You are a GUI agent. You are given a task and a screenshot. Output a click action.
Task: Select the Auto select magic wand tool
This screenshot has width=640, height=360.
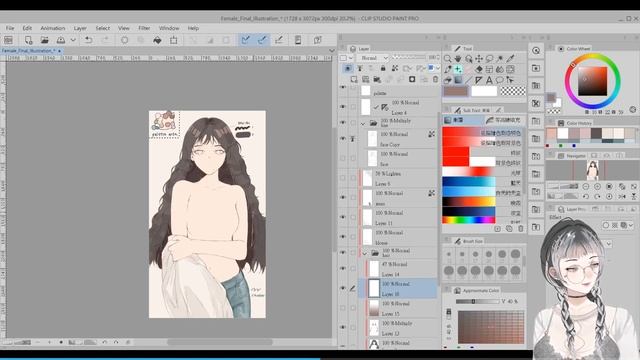coord(500,59)
